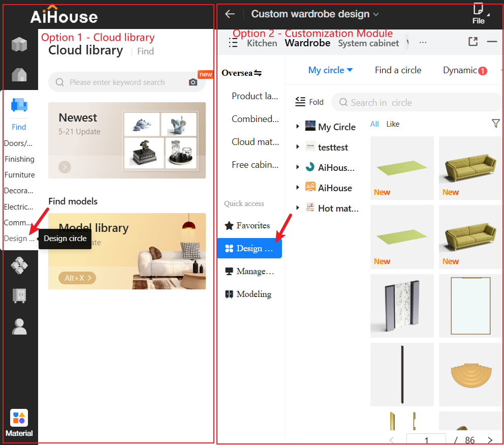Open the diamond tiles icon in sidebar
The image size is (504, 445).
(19, 265)
